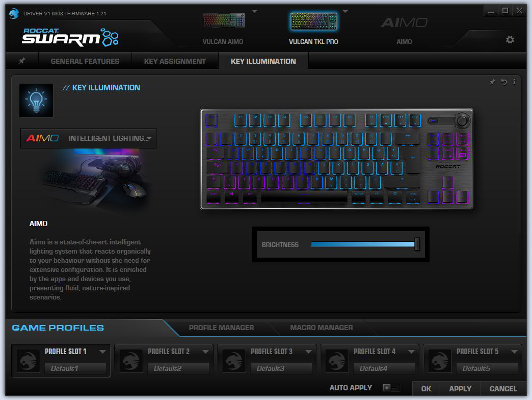Expand the Vulcan TKL Pro device dropdown
The height and width of the screenshot is (400, 532).
point(345,12)
